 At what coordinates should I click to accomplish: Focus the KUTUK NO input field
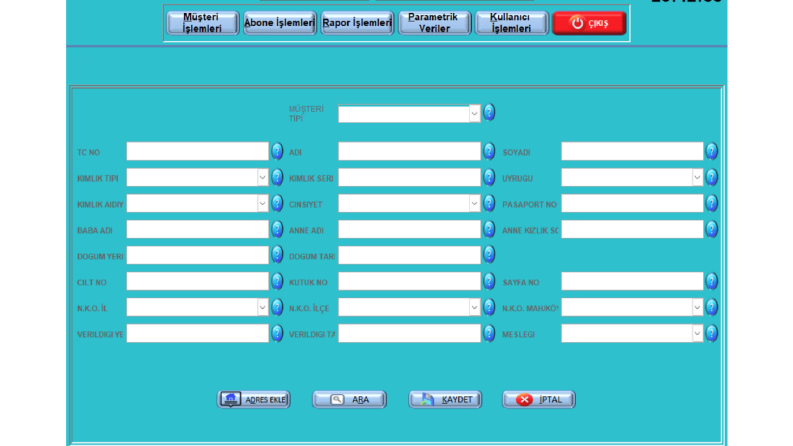[x=409, y=282]
